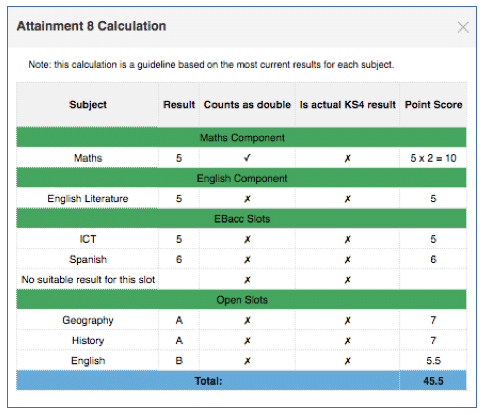Click the Maths Component section header
The image size is (486, 415).
pyautogui.click(x=241, y=137)
